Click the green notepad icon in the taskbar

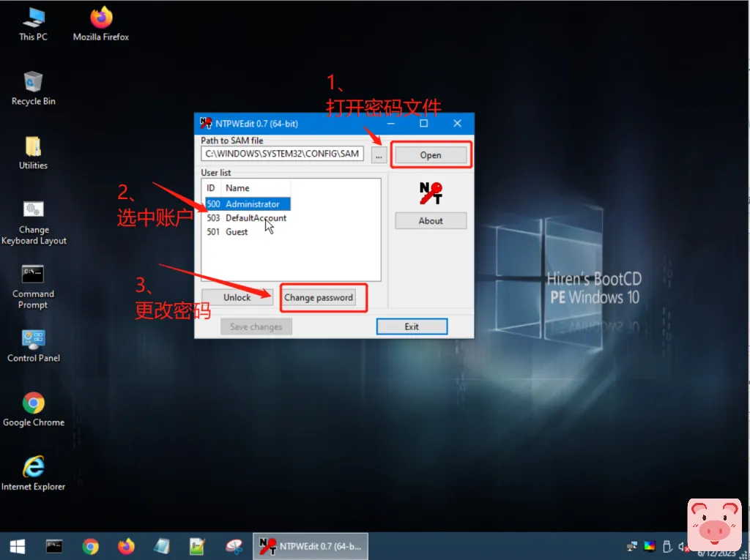click(x=197, y=546)
